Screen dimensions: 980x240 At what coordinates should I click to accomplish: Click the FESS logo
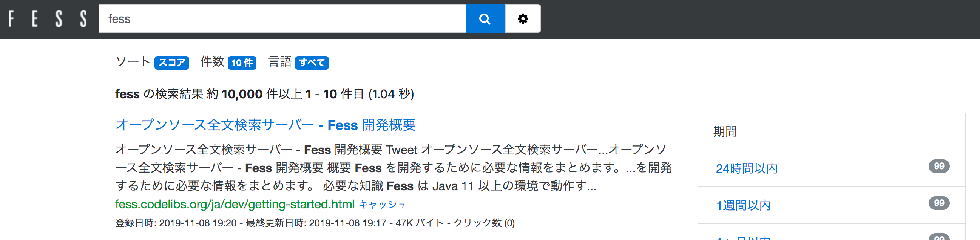48,18
